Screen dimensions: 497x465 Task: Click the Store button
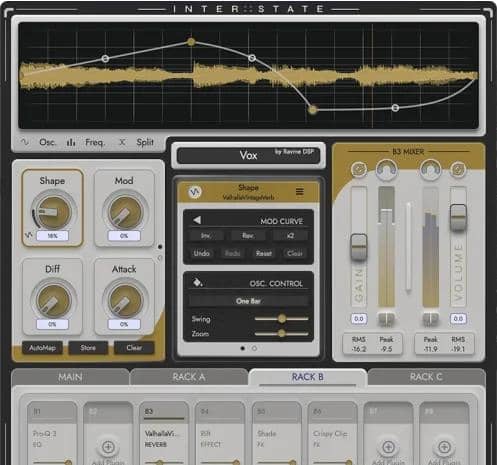[x=88, y=348]
